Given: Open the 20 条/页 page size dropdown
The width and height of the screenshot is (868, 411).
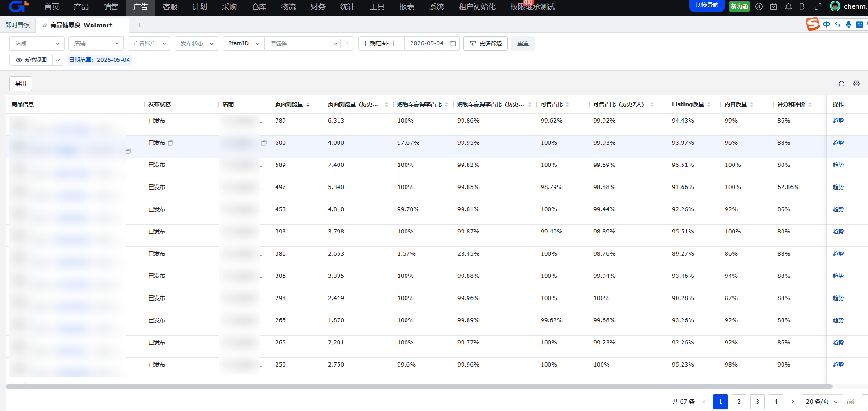Looking at the screenshot, I should (822, 402).
